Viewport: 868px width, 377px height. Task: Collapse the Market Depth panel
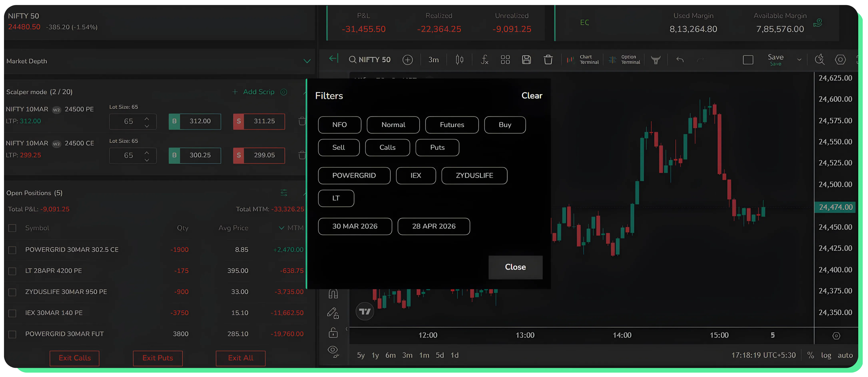coord(307,61)
